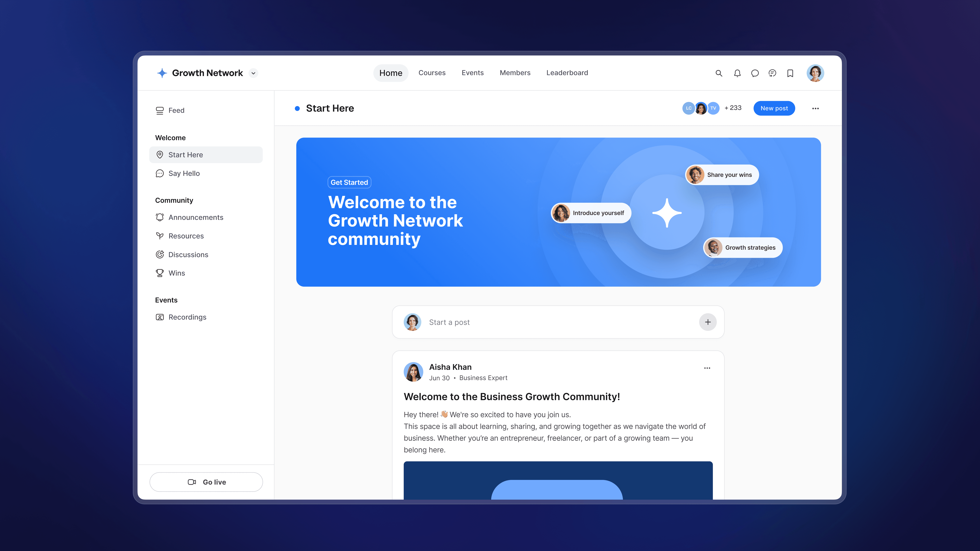Viewport: 980px width, 551px height.
Task: Open Start Here space options menu
Action: (815, 108)
